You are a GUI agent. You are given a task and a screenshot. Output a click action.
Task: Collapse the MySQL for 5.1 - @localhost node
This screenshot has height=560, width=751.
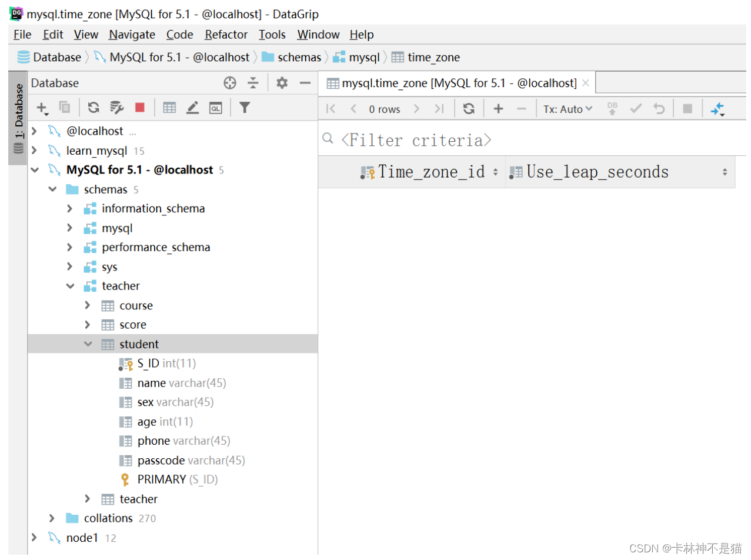(x=34, y=170)
